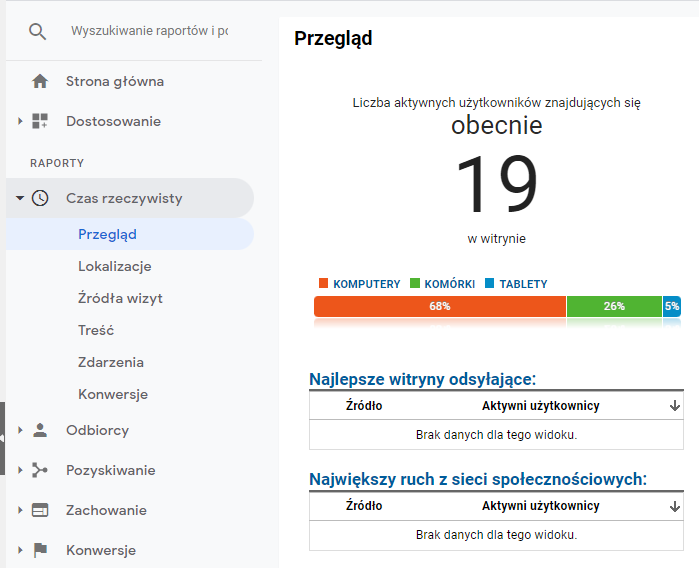Open the Przegląd real-time report

click(x=107, y=235)
